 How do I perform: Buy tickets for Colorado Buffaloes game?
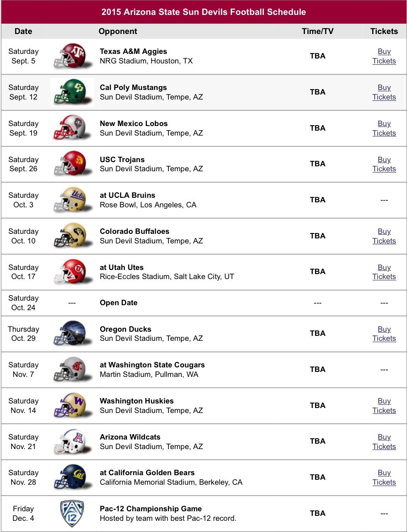pyautogui.click(x=384, y=236)
